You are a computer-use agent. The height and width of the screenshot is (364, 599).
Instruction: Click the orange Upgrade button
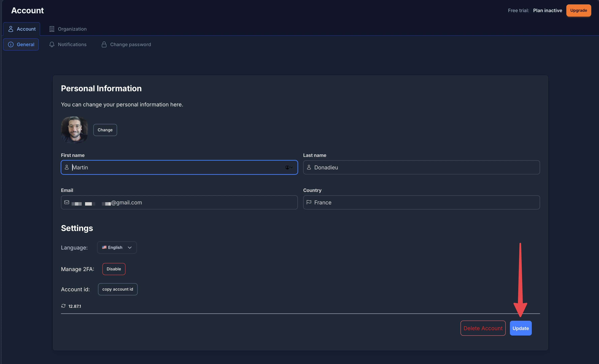tap(578, 10)
